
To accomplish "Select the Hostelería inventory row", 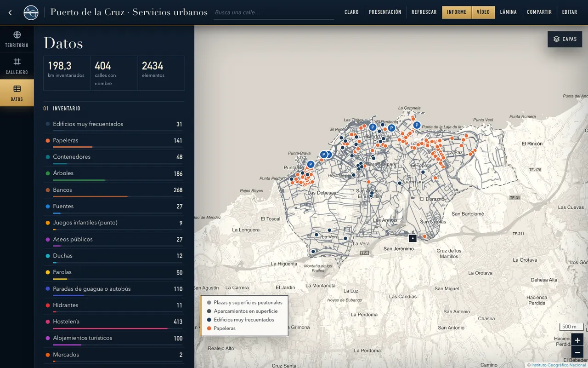I will coord(114,322).
